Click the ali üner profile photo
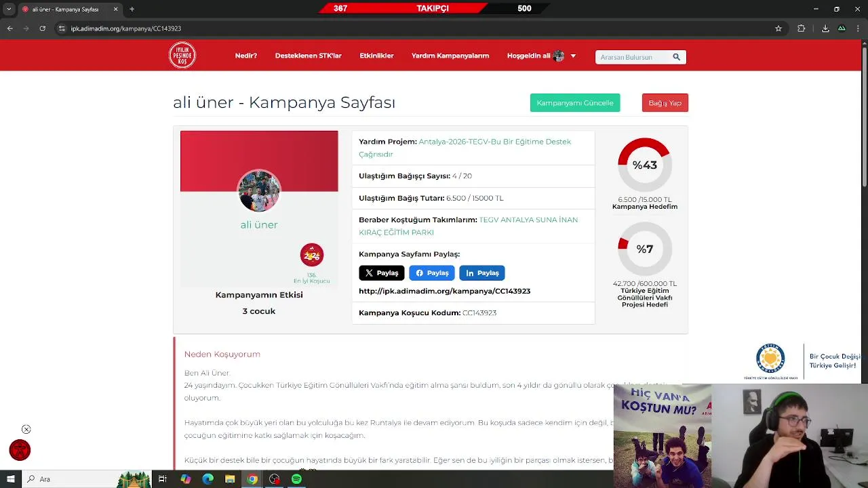Viewport: 868px width, 488px height. click(x=258, y=191)
